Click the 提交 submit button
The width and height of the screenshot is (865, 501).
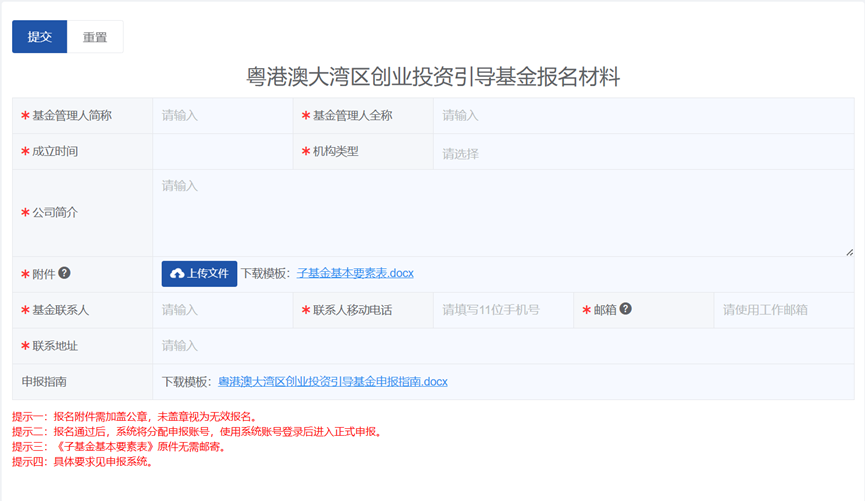(x=39, y=37)
